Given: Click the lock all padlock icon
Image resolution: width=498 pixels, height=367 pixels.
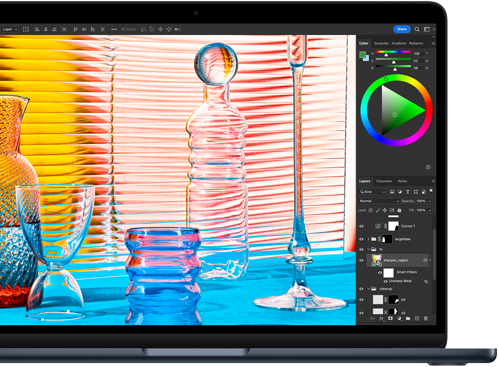Looking at the screenshot, I should point(399,210).
